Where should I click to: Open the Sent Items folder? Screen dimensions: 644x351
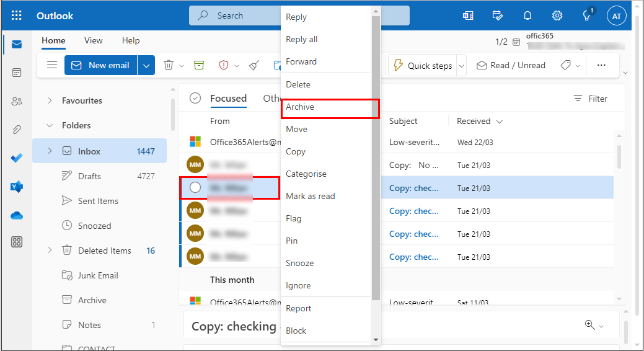[x=99, y=201]
